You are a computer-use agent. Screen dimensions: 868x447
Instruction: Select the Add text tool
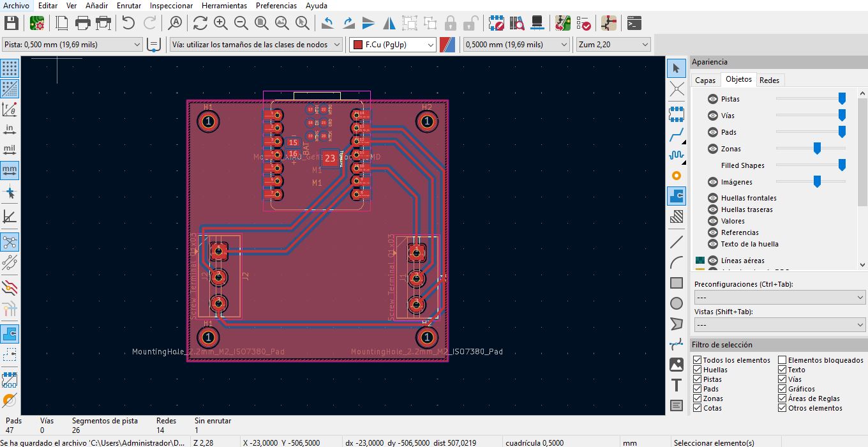coord(677,385)
